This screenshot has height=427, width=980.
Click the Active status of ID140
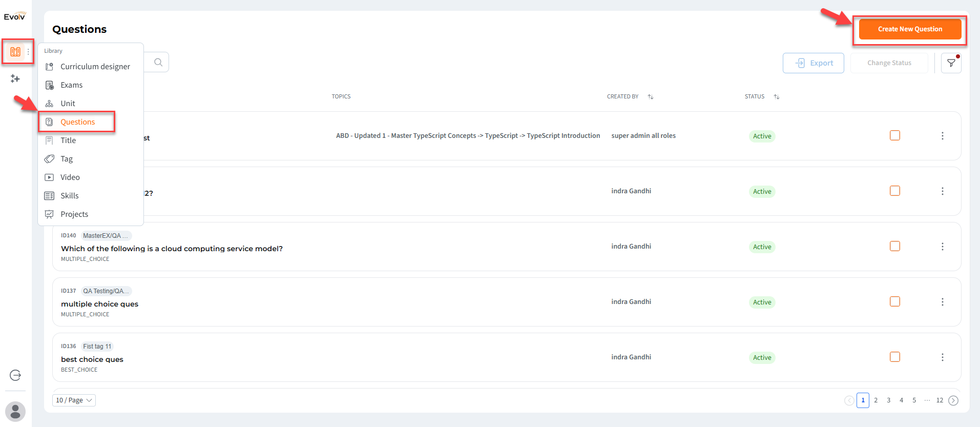point(762,247)
